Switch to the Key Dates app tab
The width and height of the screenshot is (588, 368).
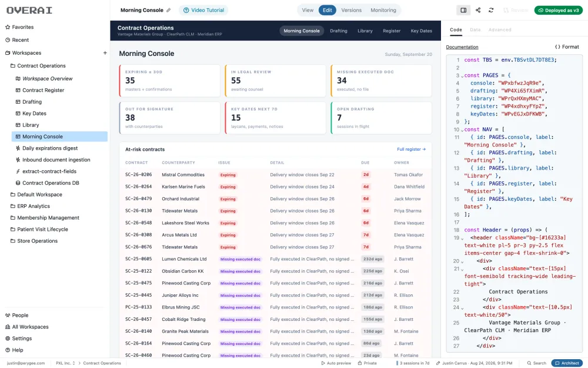click(x=421, y=31)
